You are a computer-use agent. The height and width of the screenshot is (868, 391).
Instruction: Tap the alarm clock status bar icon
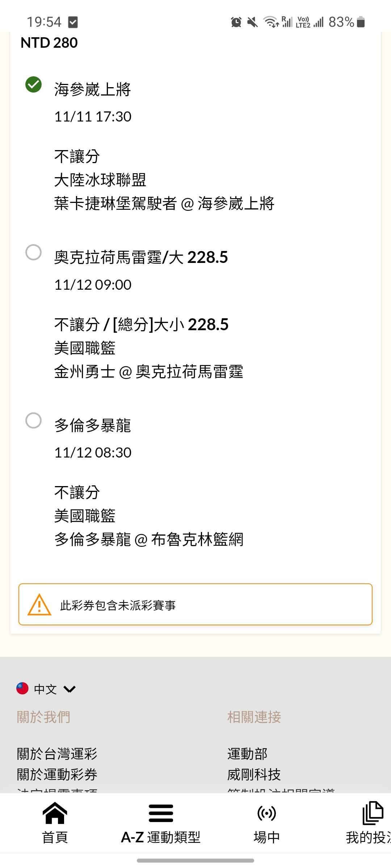[x=236, y=22]
